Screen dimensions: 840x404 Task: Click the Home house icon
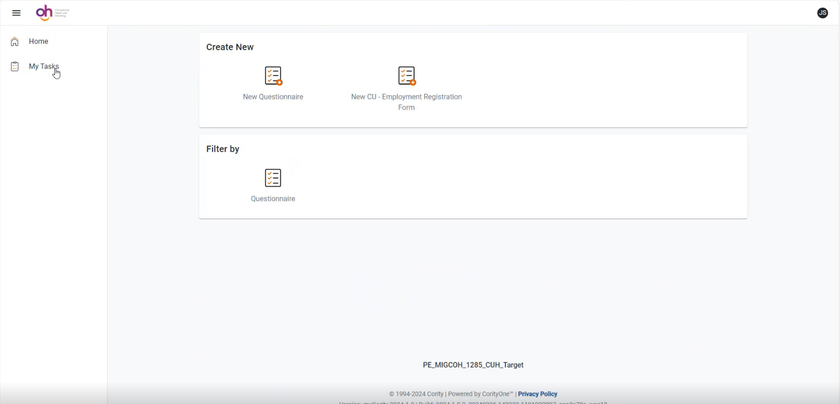14,41
